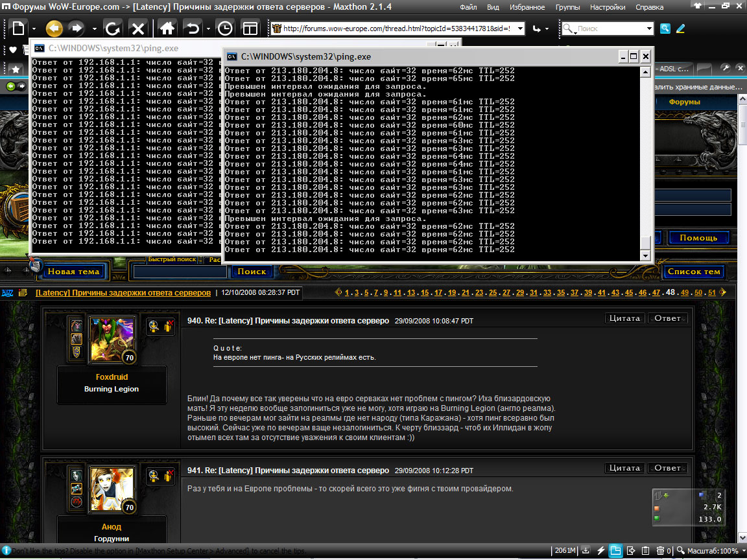
Task: Open the Избранное menu
Action: [x=527, y=7]
